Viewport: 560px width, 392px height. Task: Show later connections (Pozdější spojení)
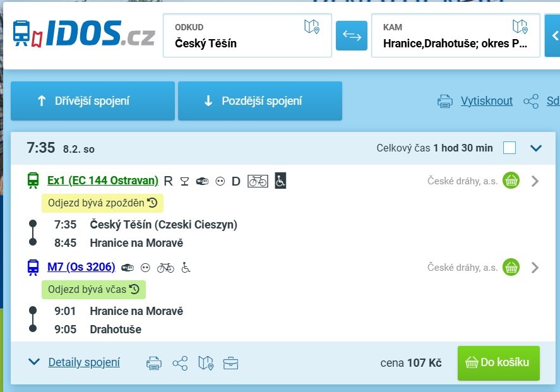pos(260,101)
